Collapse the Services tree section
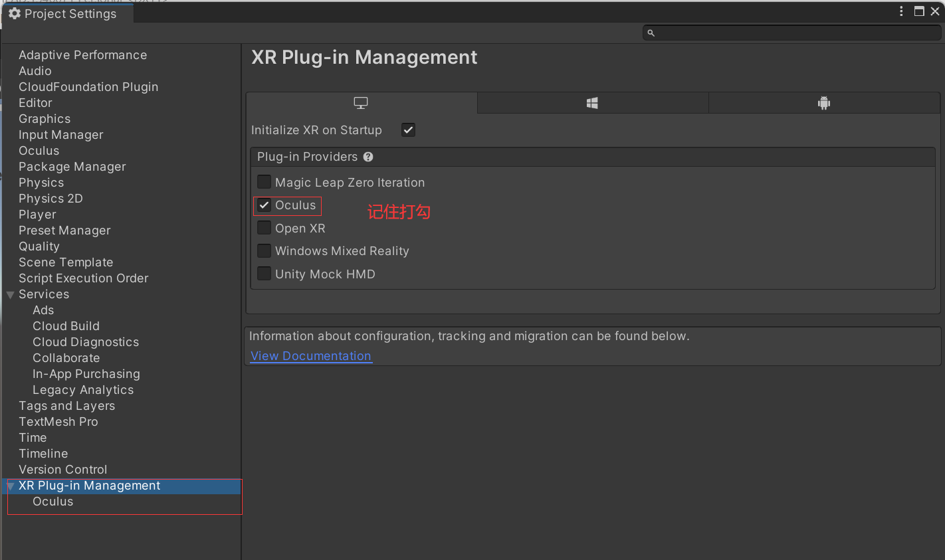 coord(10,294)
